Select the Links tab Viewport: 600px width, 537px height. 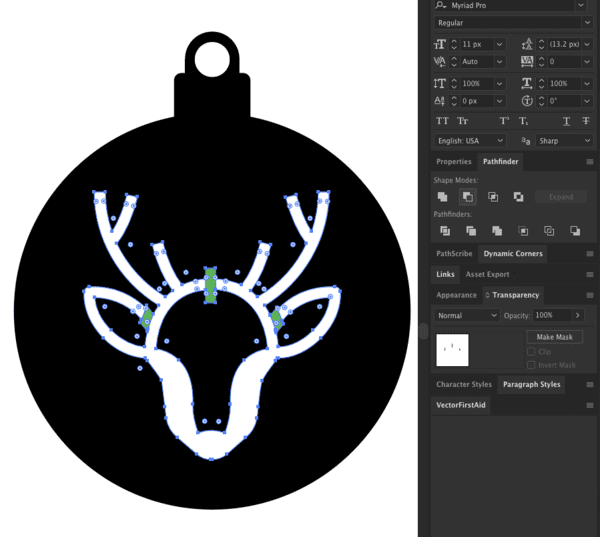[445, 274]
